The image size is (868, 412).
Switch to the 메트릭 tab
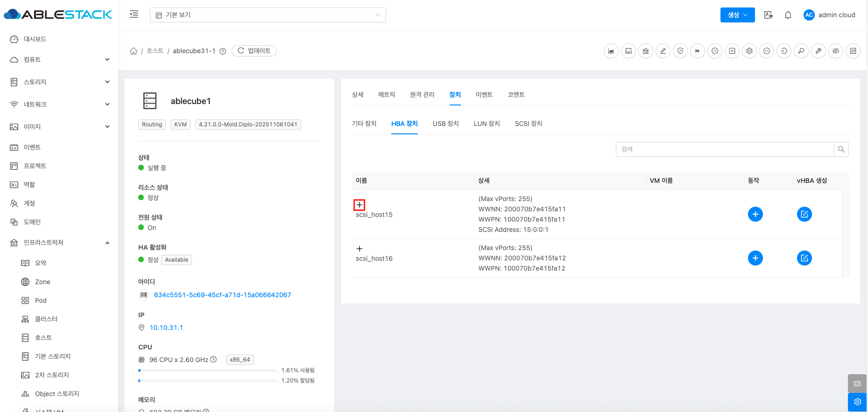tap(386, 95)
